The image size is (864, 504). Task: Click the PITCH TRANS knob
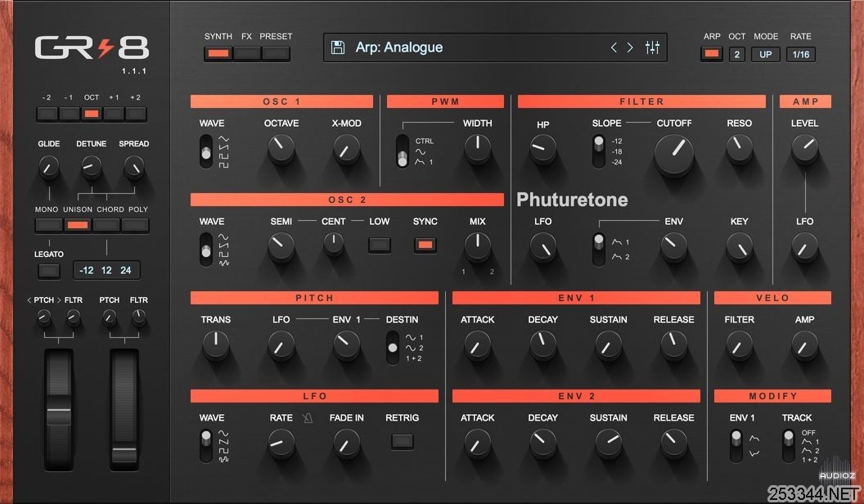(x=215, y=344)
